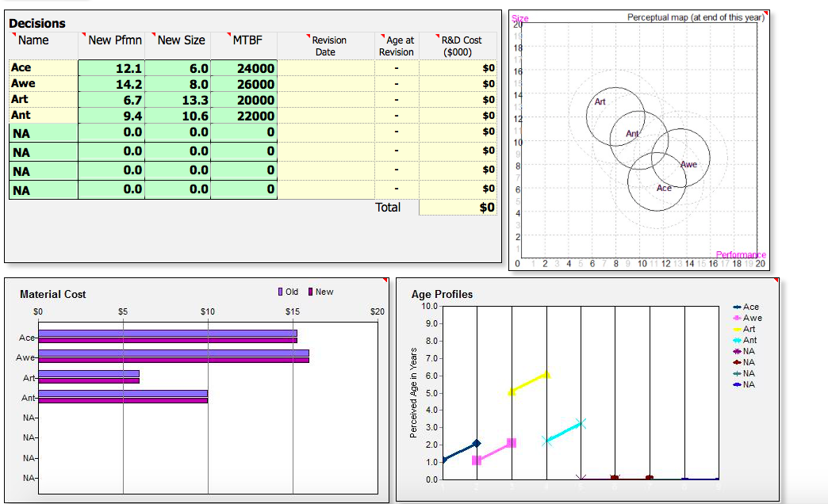
Task: Click the Ace label on perceptual map
Action: click(x=664, y=188)
